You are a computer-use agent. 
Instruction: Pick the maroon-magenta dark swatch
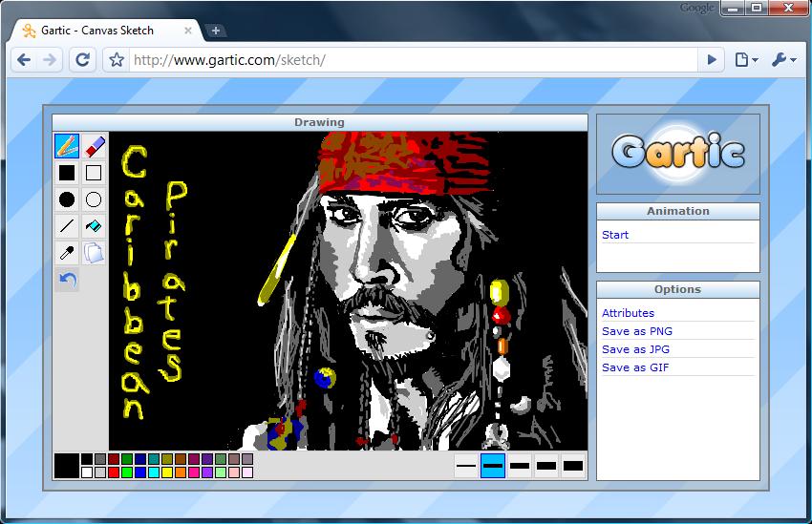point(194,459)
